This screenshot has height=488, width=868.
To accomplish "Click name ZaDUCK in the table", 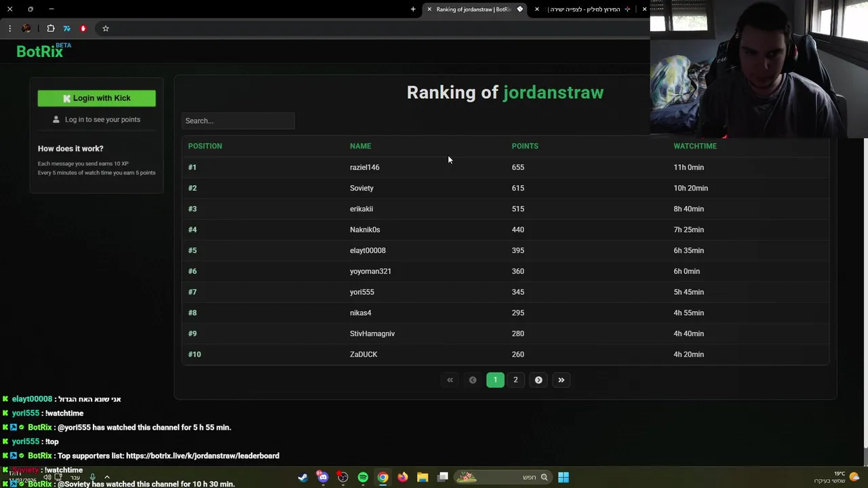I will coord(363,354).
